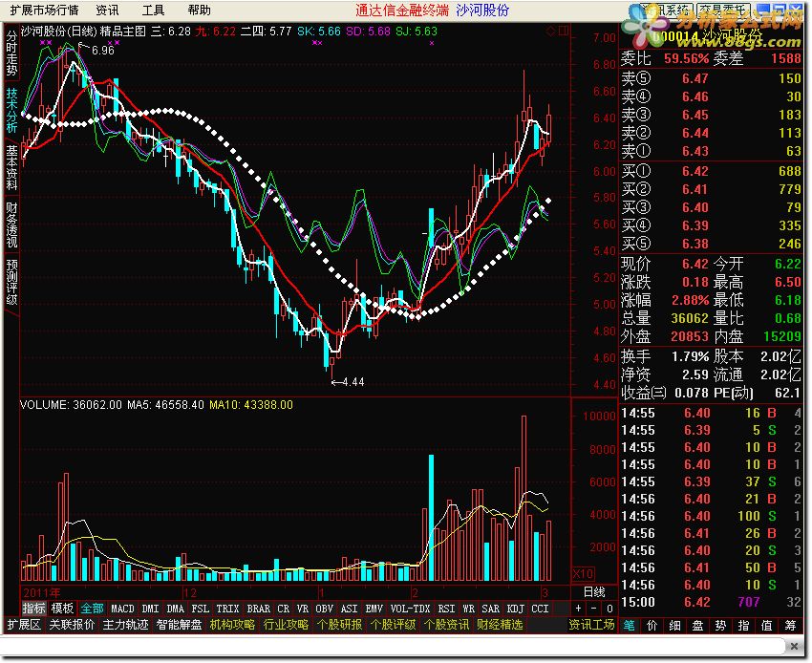The width and height of the screenshot is (812, 663).
Task: Open the 扩展市场行情 menu
Action: [45, 11]
